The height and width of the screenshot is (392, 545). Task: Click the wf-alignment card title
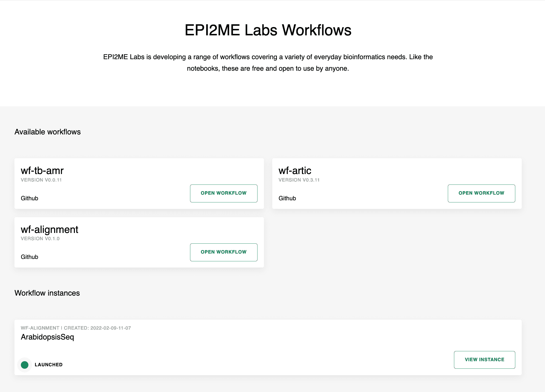click(50, 229)
